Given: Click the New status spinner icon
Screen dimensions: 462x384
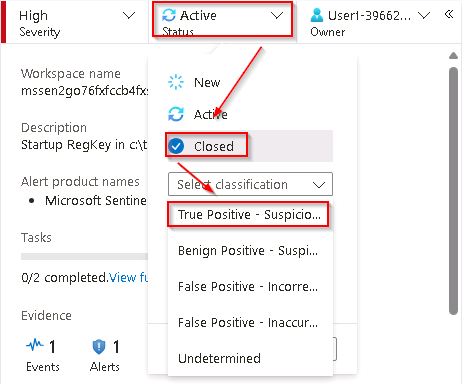Looking at the screenshot, I should (176, 82).
